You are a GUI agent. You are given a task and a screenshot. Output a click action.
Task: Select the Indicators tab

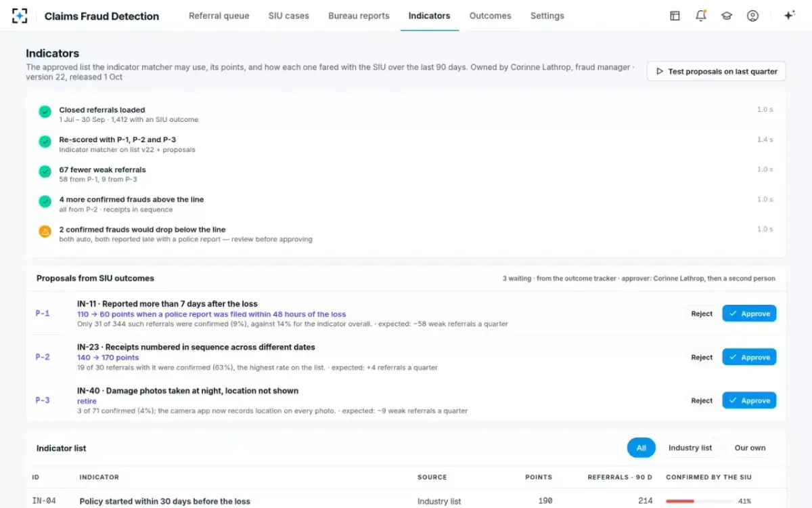[x=430, y=16]
